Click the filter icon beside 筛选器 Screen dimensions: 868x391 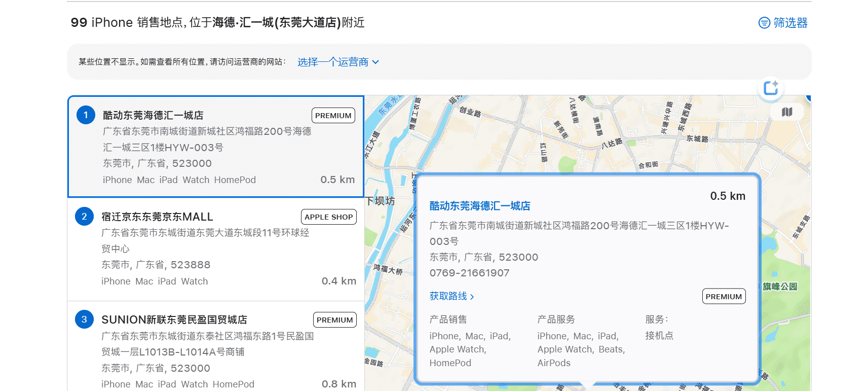click(764, 23)
